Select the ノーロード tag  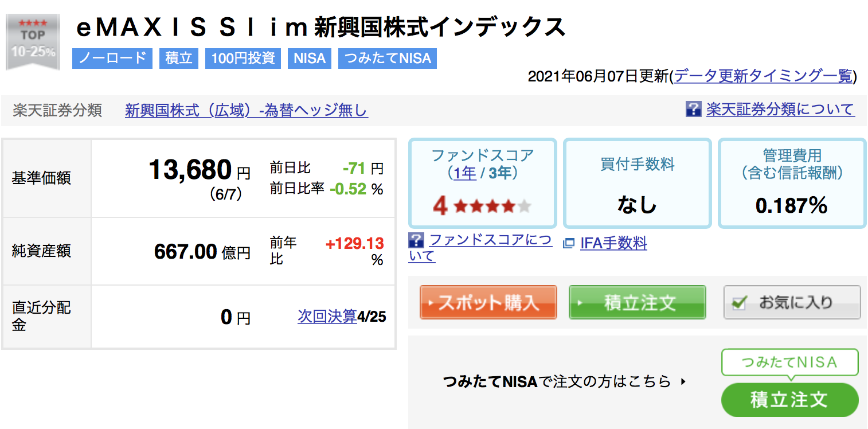[112, 58]
